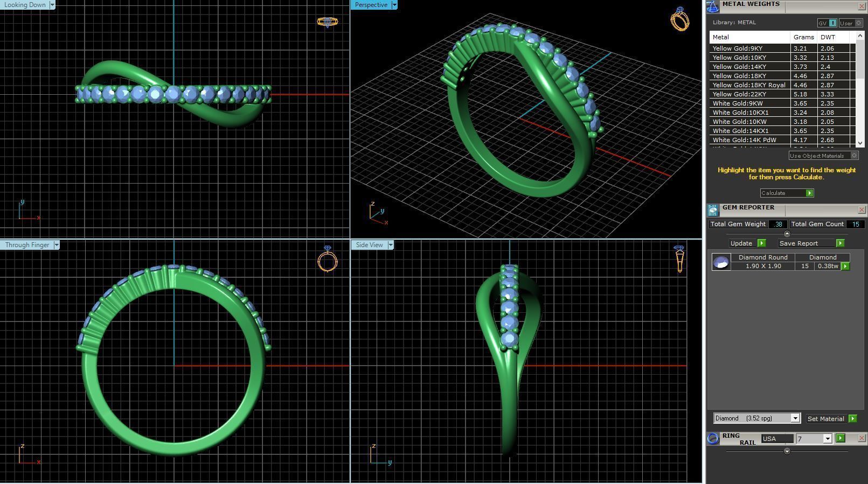
Task: Click the DWT column header
Action: [x=833, y=37]
